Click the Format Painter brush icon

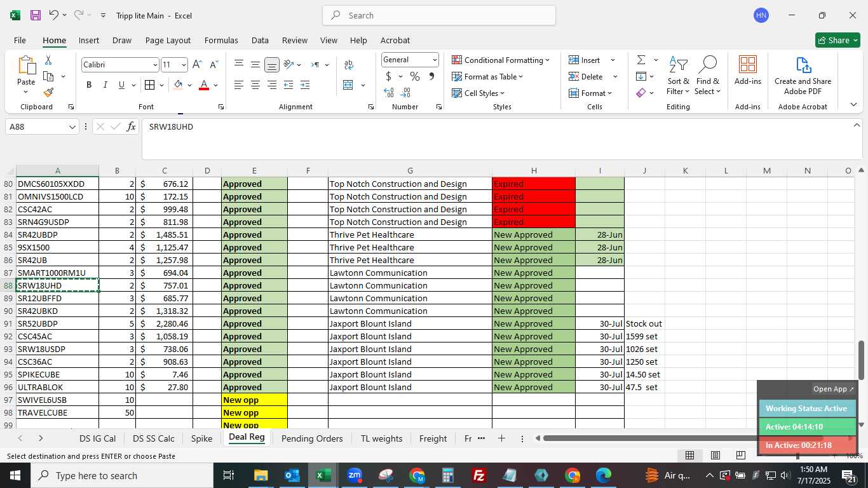(x=48, y=92)
